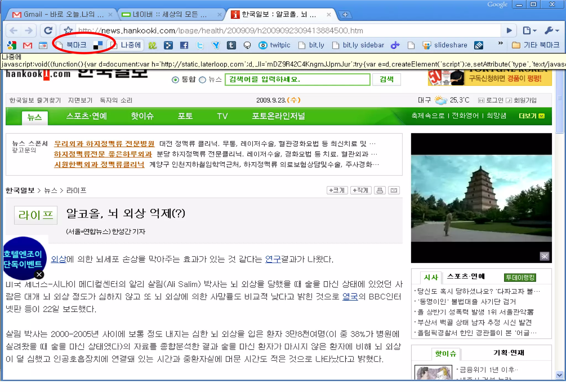Screen dimensions: 566x392
Task: Select the 통합 search radio button
Action: coord(175,80)
